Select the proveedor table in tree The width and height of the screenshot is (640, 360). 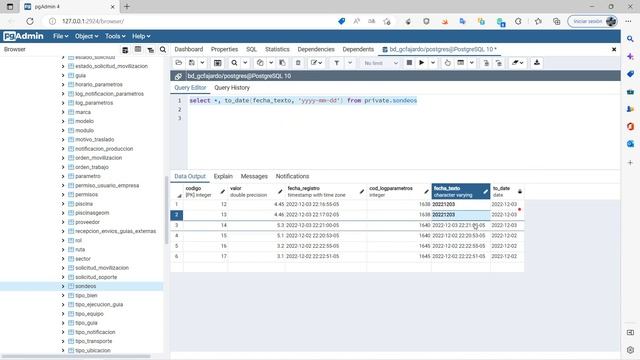[x=87, y=222]
